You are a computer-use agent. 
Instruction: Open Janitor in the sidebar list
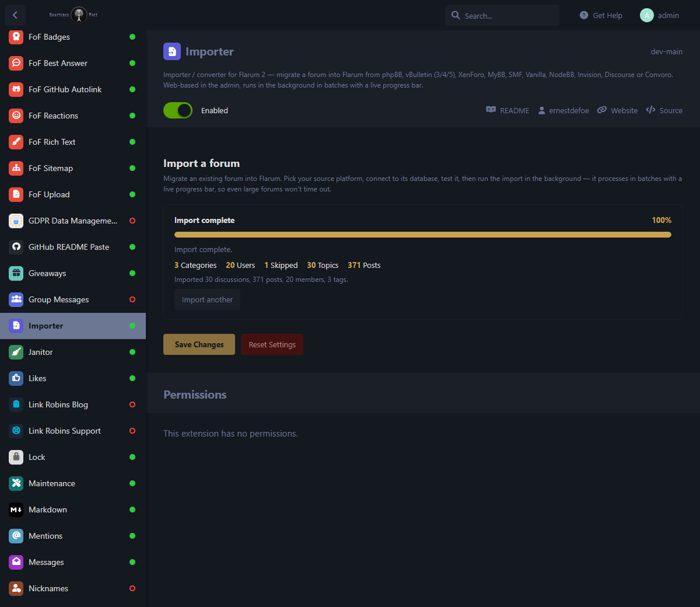pos(73,352)
